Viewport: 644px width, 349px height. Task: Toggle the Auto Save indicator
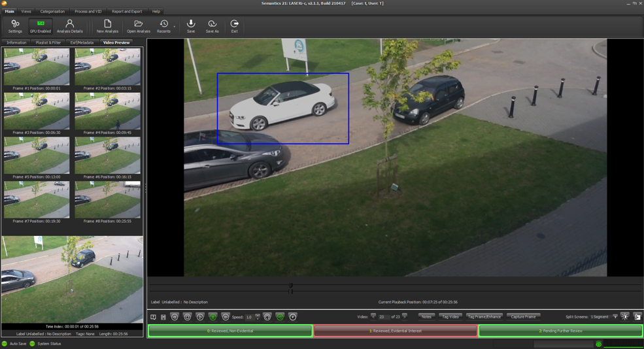(5, 344)
